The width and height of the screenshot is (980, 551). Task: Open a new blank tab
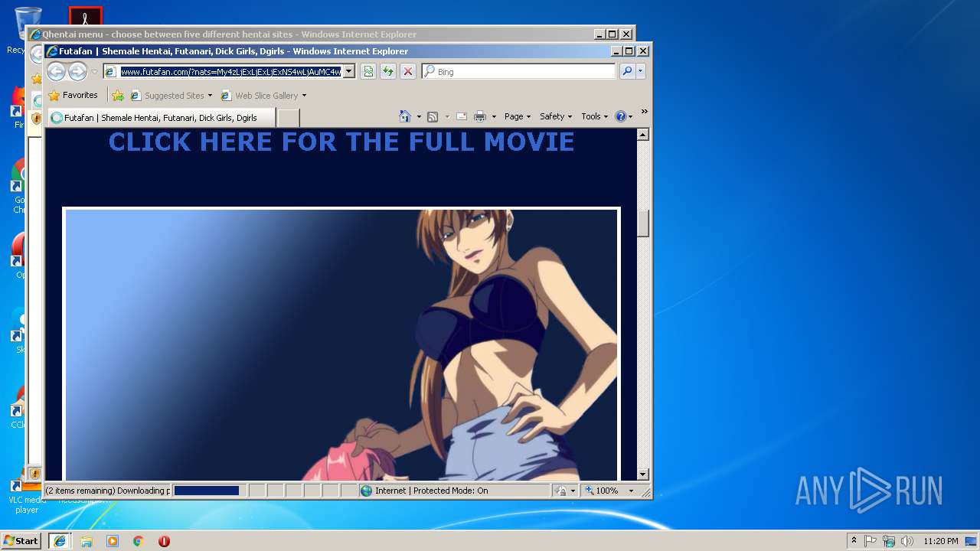(288, 118)
